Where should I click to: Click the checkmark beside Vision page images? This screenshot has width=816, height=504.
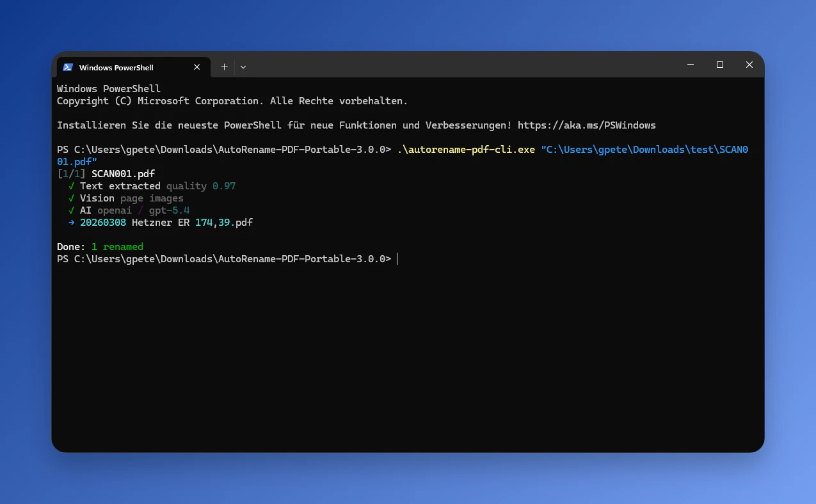(x=72, y=198)
